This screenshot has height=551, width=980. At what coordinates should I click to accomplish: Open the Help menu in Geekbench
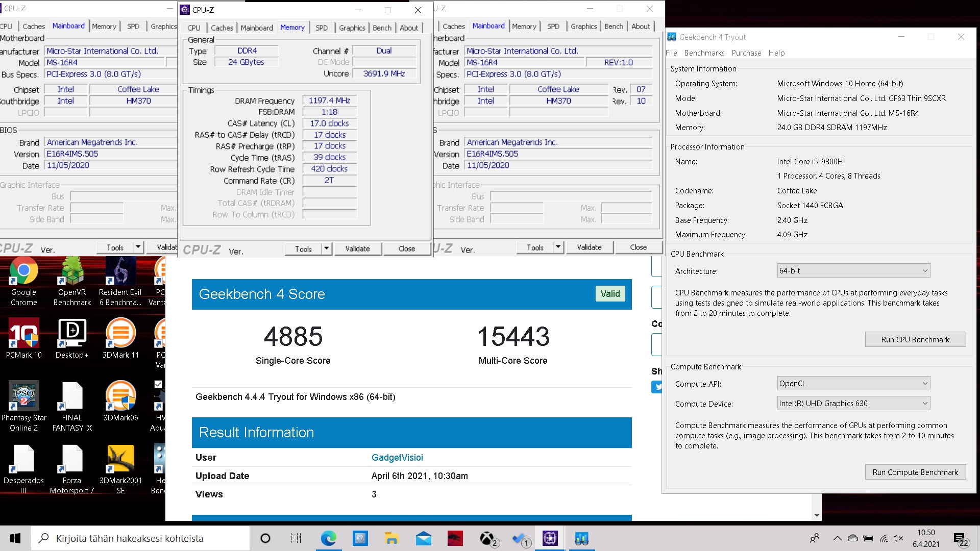776,53
